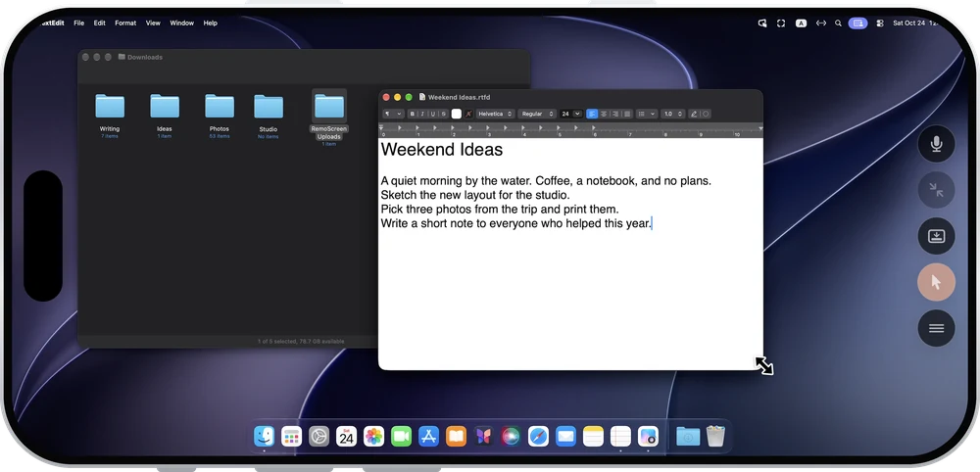The height and width of the screenshot is (472, 980).
Task: Open the Format menu in the menu bar
Action: [125, 24]
